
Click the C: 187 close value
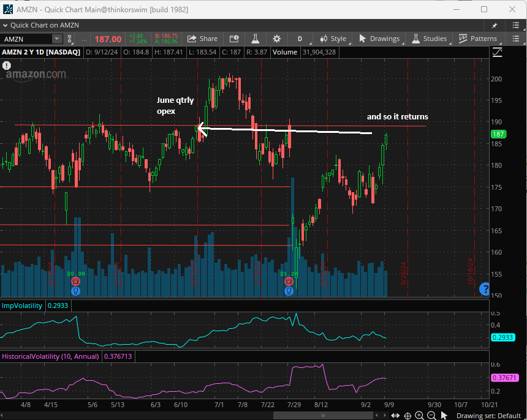tap(230, 52)
